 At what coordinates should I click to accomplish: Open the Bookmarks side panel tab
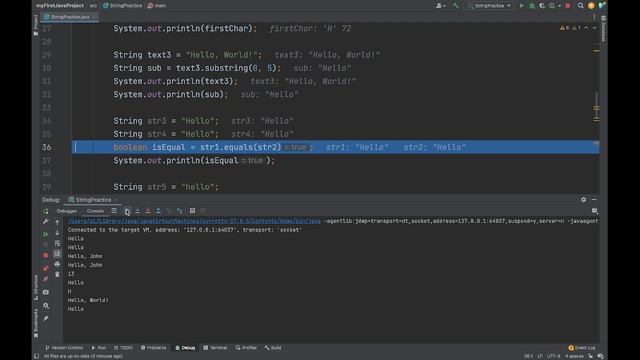pyautogui.click(x=36, y=323)
